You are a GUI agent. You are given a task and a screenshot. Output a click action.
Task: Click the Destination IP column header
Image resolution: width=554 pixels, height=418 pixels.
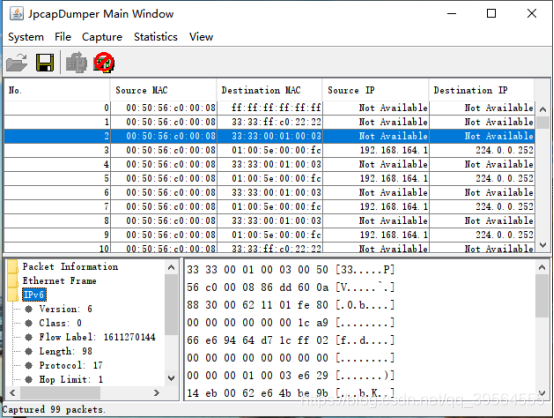[482, 90]
